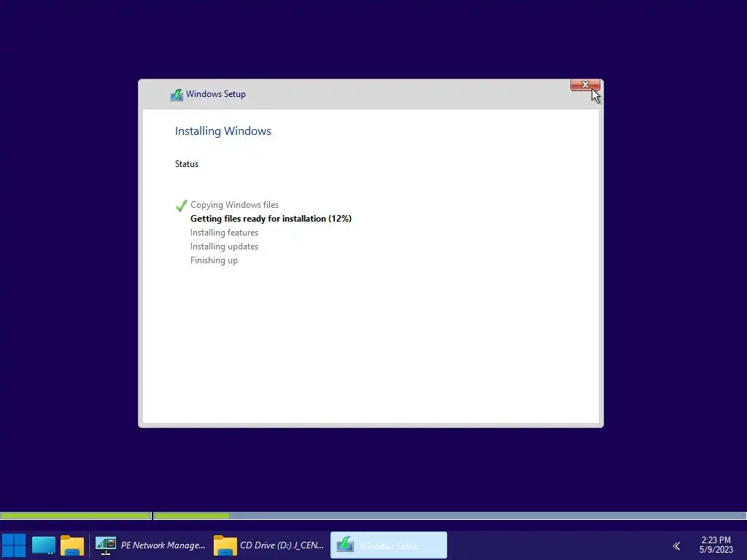Image resolution: width=747 pixels, height=560 pixels.
Task: Click the green checkmark beside Copying Windows files
Action: tap(181, 205)
